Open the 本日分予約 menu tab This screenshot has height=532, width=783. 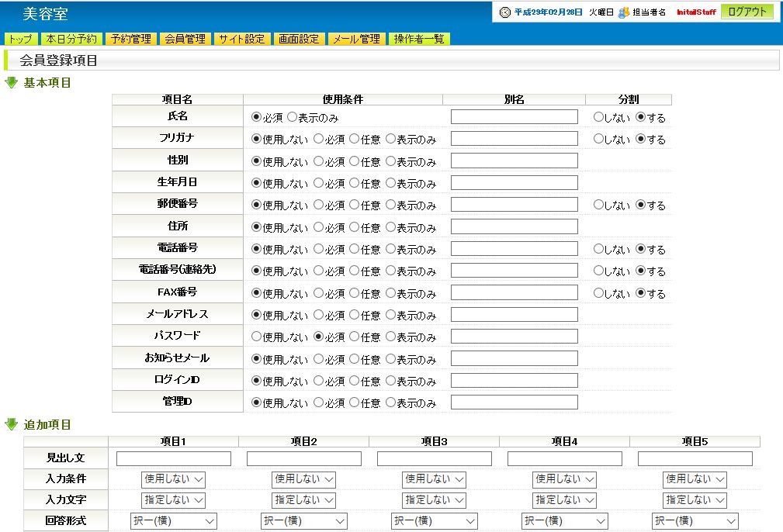pyautogui.click(x=71, y=39)
